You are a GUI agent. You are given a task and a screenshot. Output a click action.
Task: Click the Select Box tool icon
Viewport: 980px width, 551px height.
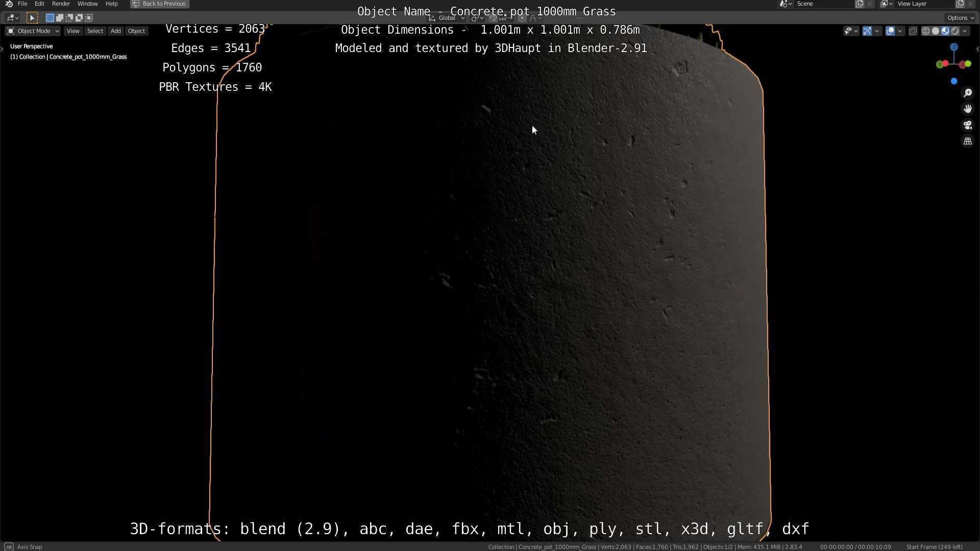pyautogui.click(x=32, y=18)
